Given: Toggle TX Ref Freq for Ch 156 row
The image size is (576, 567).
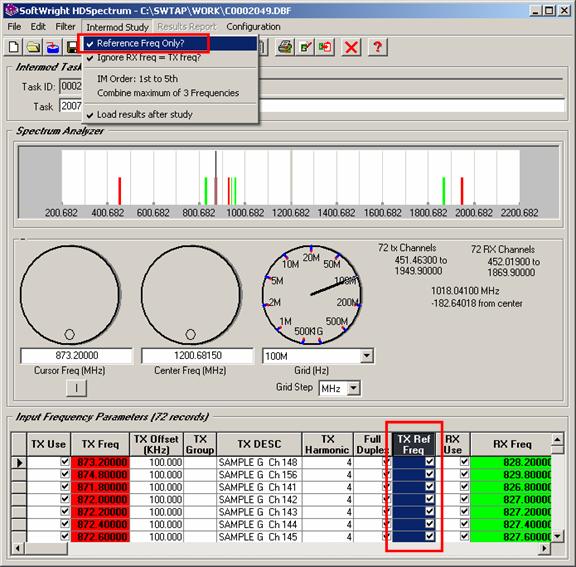Looking at the screenshot, I should (x=429, y=474).
